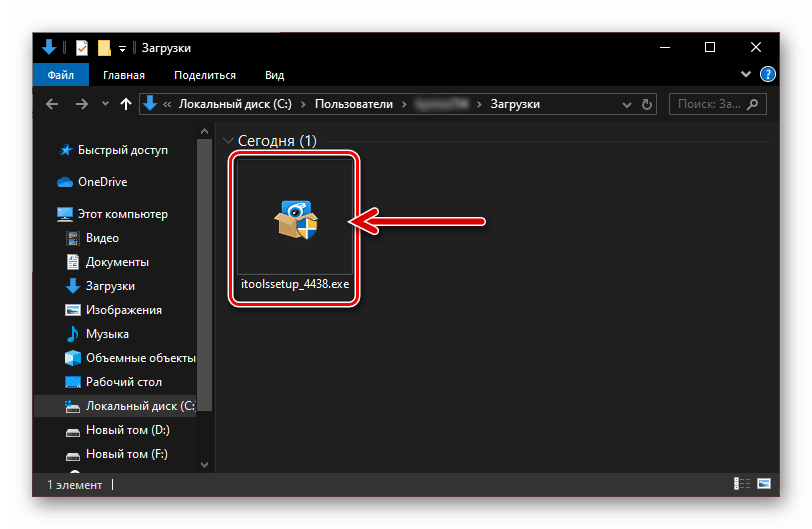Click the address bar Downloads folder icon
Screen dimensions: 812x529
(x=150, y=104)
